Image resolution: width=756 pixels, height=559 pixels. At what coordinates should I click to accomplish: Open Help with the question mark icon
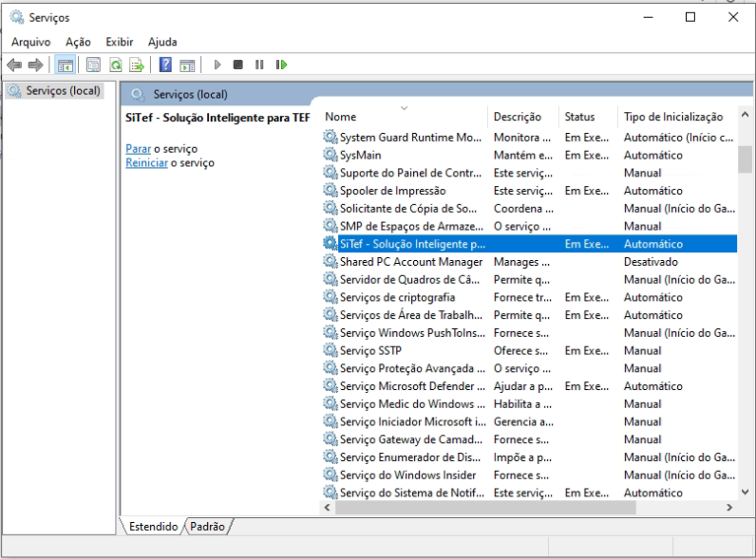point(165,65)
